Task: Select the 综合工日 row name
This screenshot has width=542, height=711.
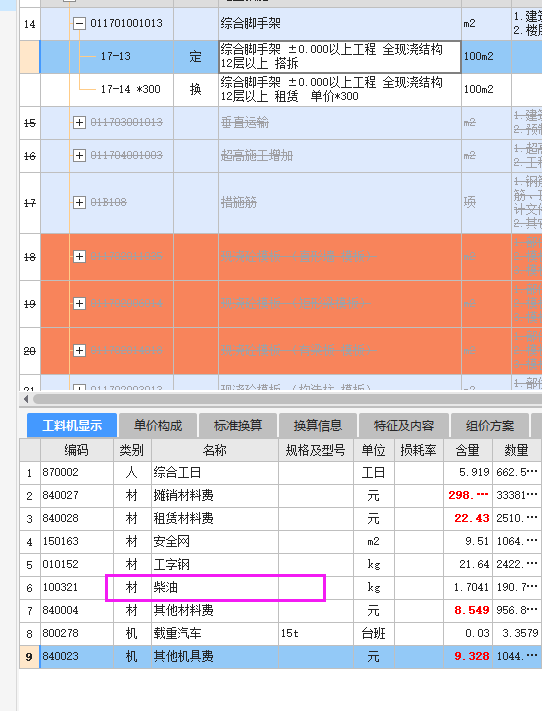Action: click(177, 472)
